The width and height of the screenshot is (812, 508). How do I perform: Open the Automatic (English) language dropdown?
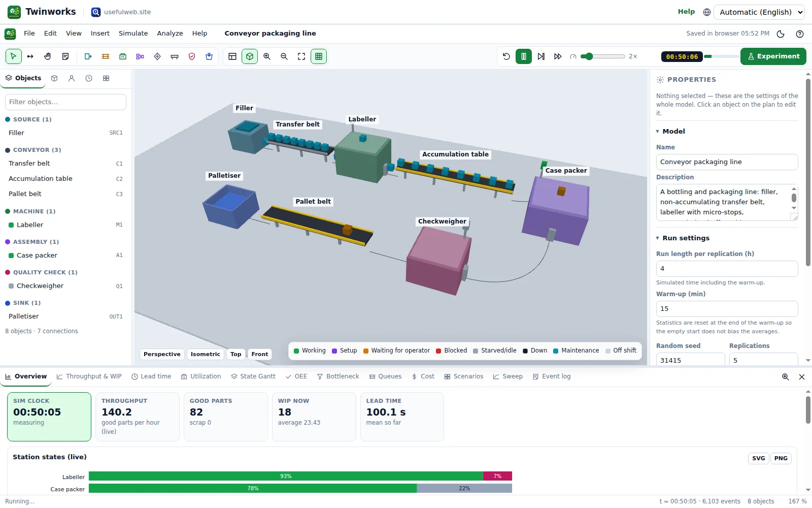point(759,12)
